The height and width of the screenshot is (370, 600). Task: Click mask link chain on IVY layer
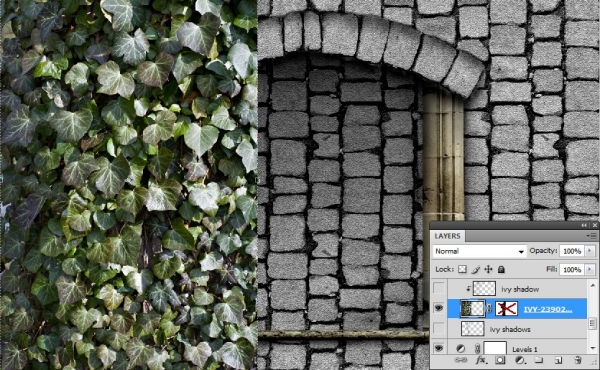489,309
